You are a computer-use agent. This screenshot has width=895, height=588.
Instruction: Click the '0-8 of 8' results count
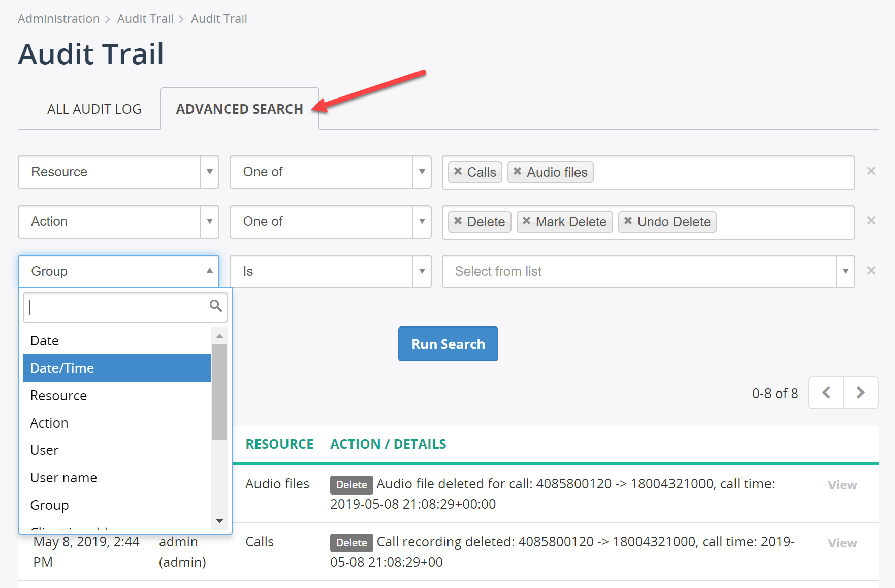pos(775,394)
